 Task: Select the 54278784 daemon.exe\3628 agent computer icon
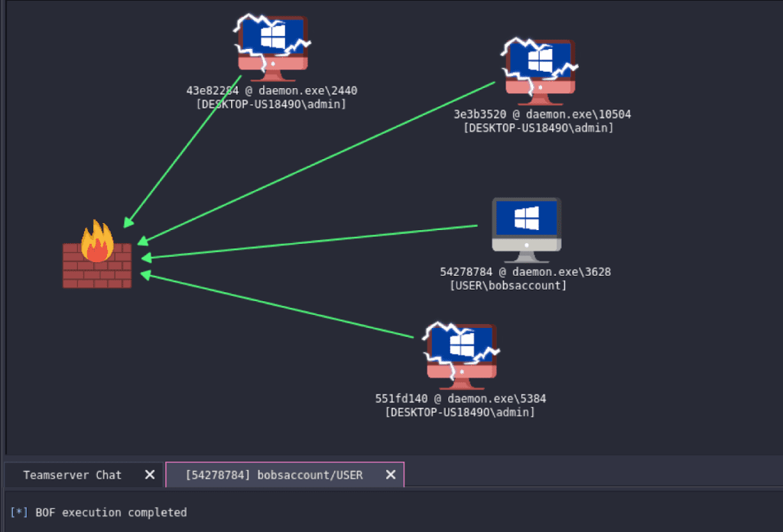[x=526, y=229]
